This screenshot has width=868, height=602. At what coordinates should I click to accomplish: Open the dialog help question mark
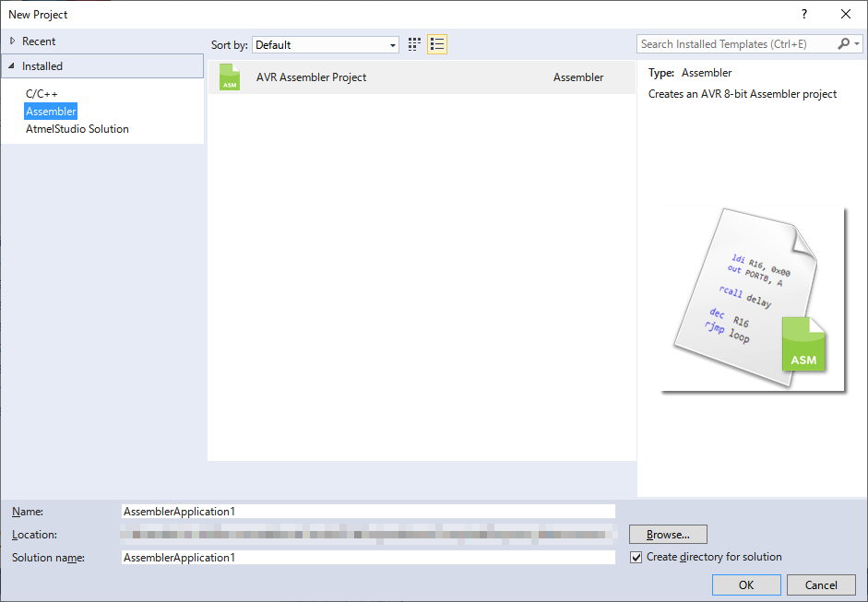[804, 15]
